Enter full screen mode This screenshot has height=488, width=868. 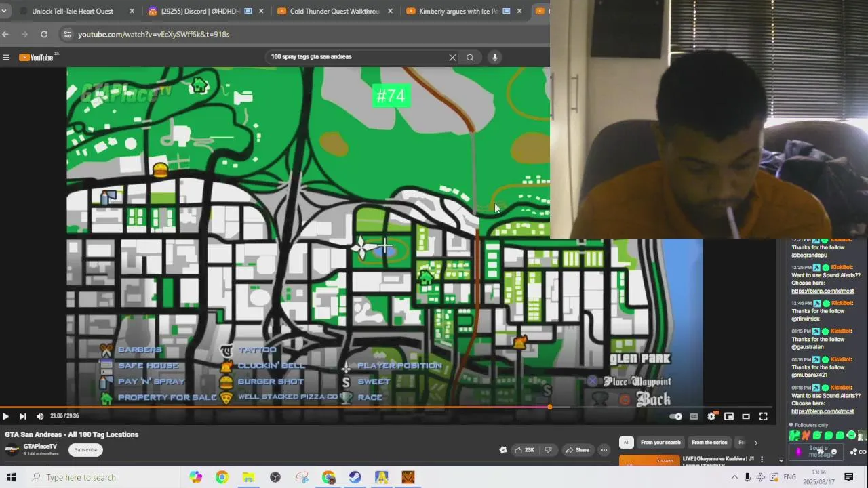(763, 416)
